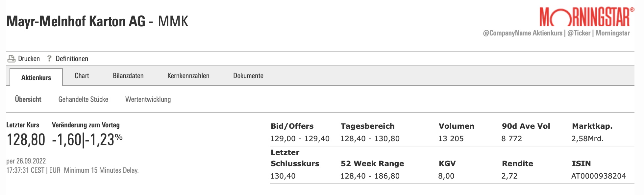Viewport: 644px width, 195px height.
Task: Click the Bid/Offers value 129,00 - 129,40
Action: coord(300,139)
